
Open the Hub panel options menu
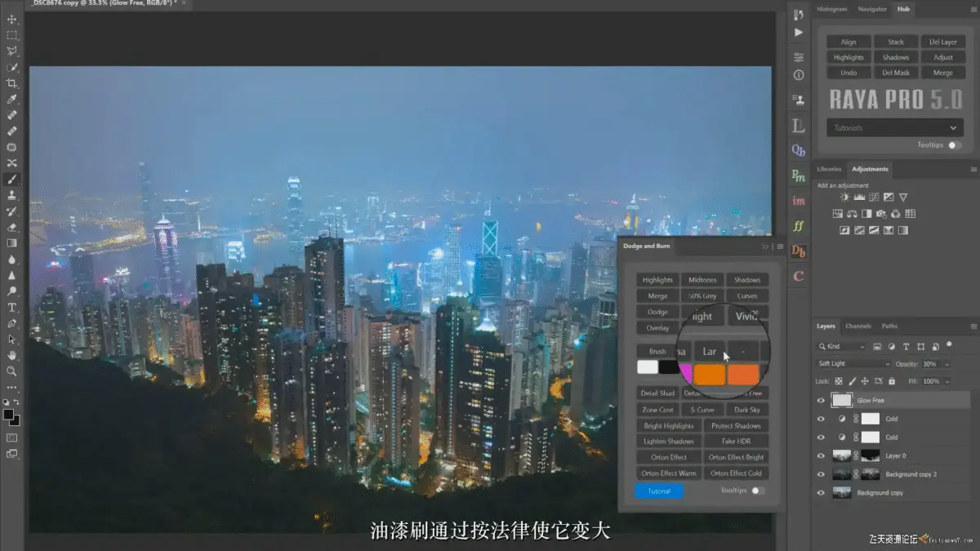973,9
